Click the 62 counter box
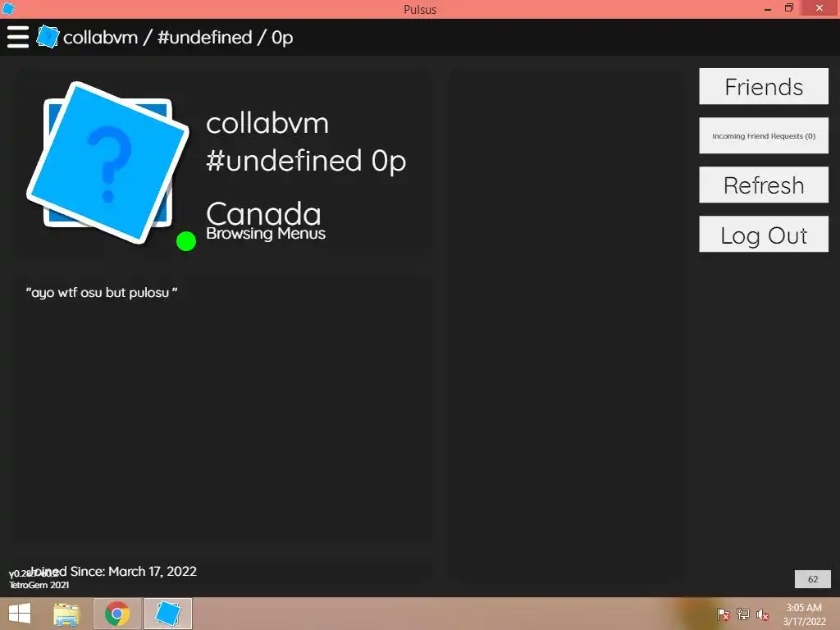 (x=813, y=579)
